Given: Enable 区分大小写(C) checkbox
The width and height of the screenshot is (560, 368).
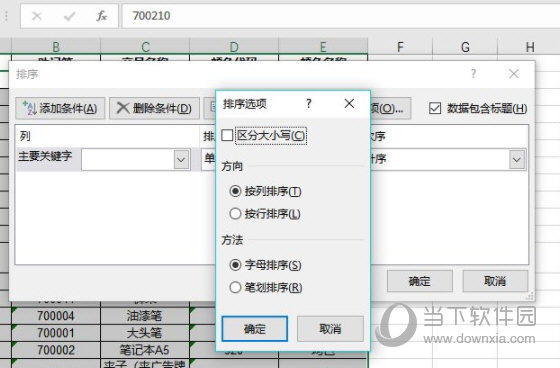Looking at the screenshot, I should coord(227,135).
